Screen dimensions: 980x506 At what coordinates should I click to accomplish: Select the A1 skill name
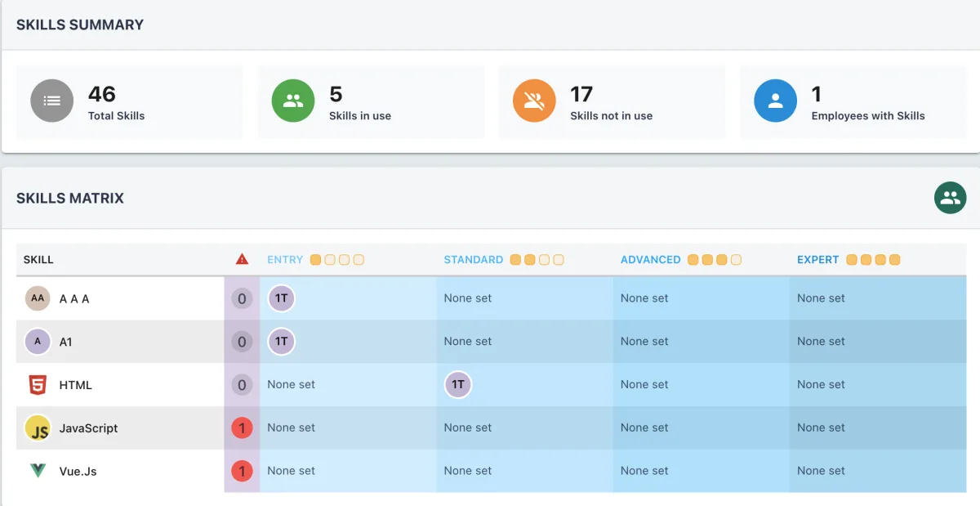click(66, 342)
